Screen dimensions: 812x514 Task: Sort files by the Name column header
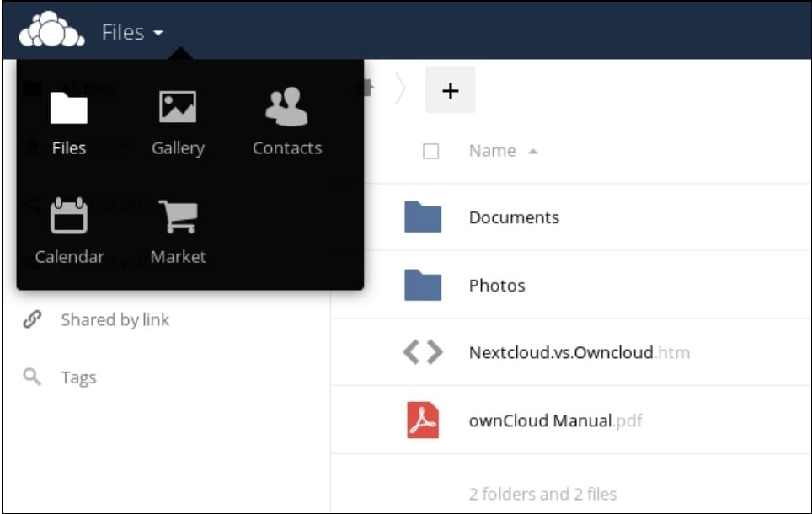(493, 151)
